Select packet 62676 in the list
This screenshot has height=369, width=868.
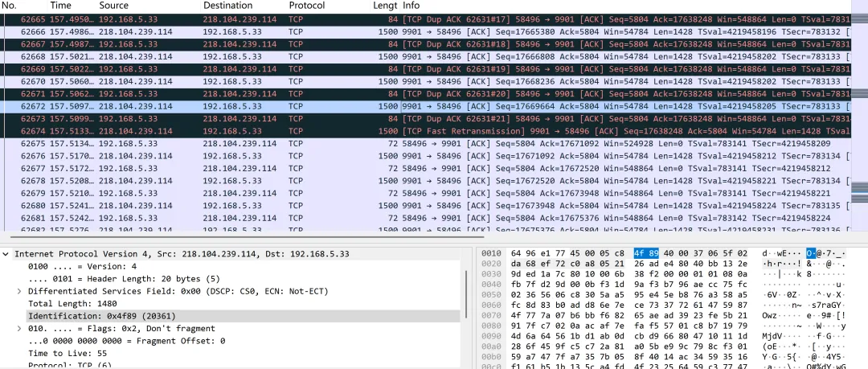(425, 156)
